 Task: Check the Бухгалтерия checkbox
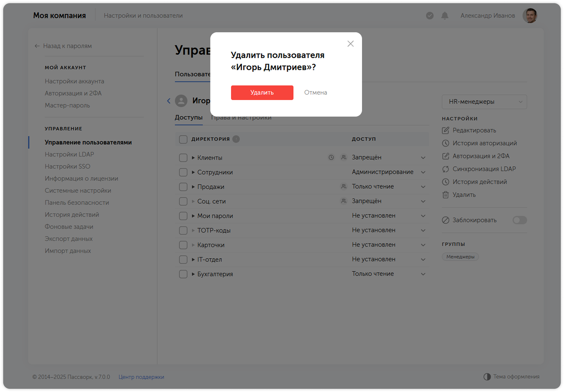point(183,274)
